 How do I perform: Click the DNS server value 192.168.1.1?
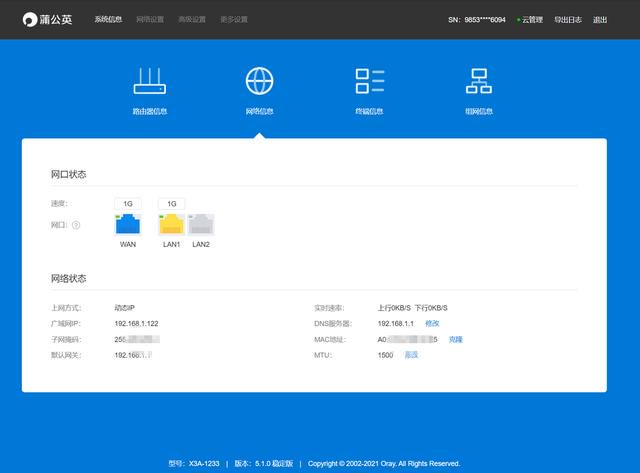point(396,324)
